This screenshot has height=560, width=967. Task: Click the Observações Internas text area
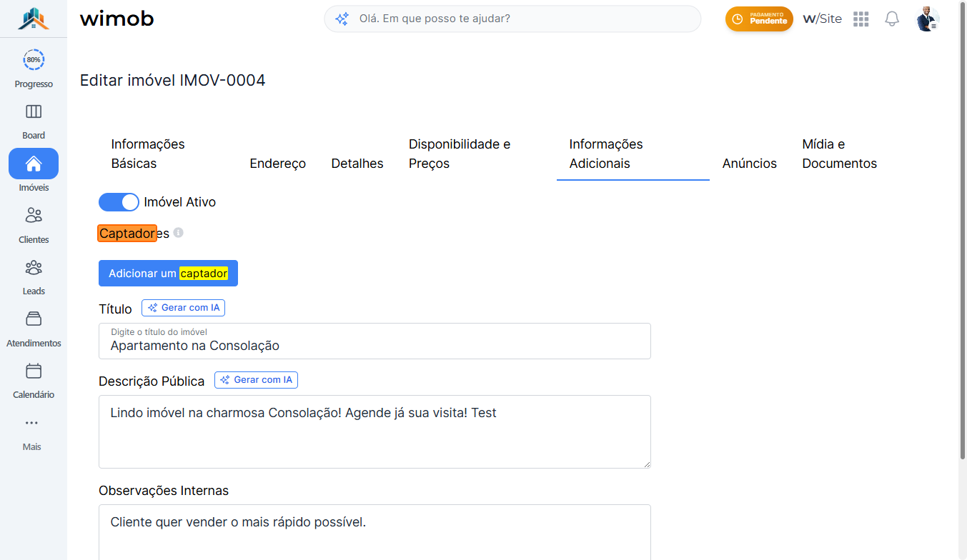pyautogui.click(x=375, y=532)
